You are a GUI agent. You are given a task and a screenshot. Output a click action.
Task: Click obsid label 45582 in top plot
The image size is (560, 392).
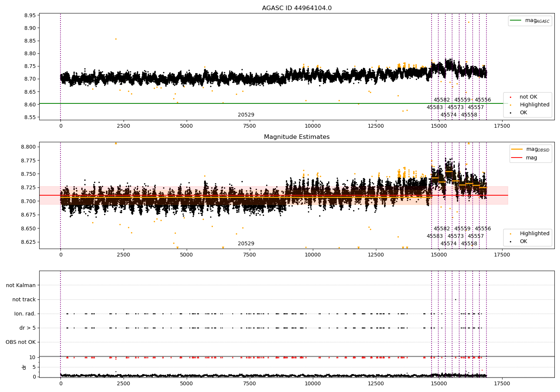tap(442, 100)
